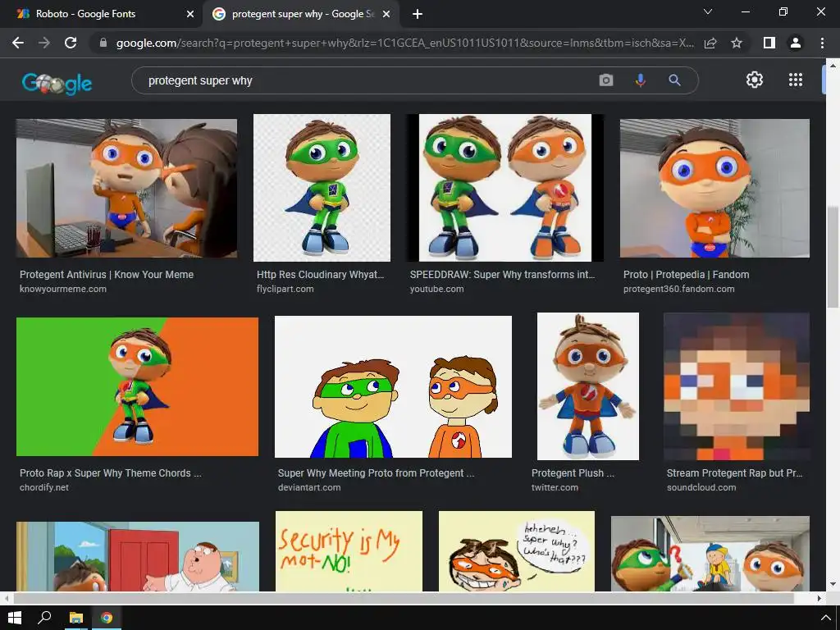Screen dimensions: 840x630
Task: Click the horizontal scrollbar at page bottom
Action: tap(403, 598)
